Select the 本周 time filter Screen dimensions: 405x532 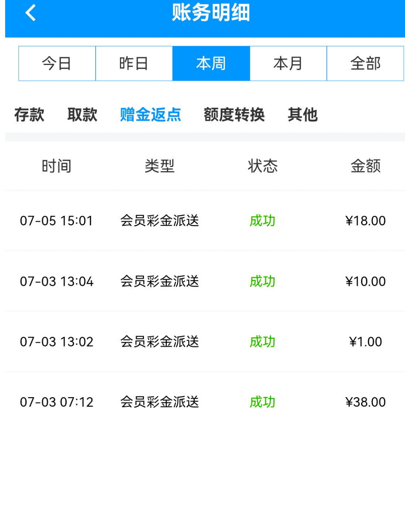211,64
